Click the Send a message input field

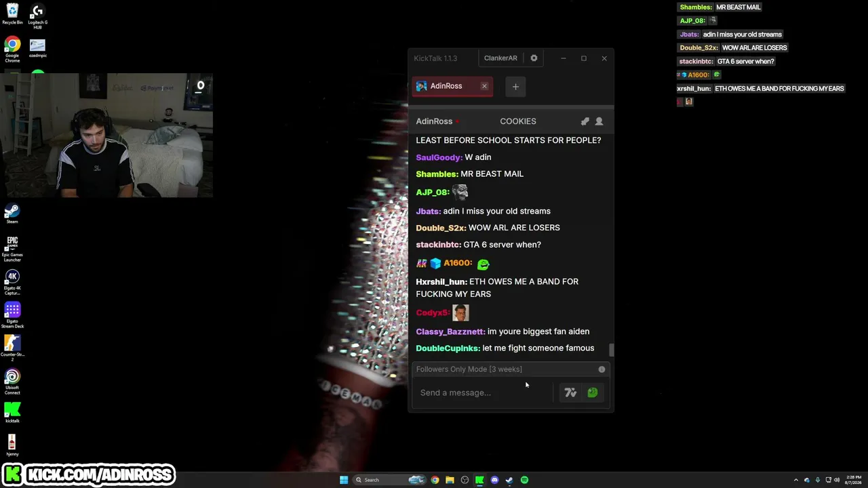483,392
